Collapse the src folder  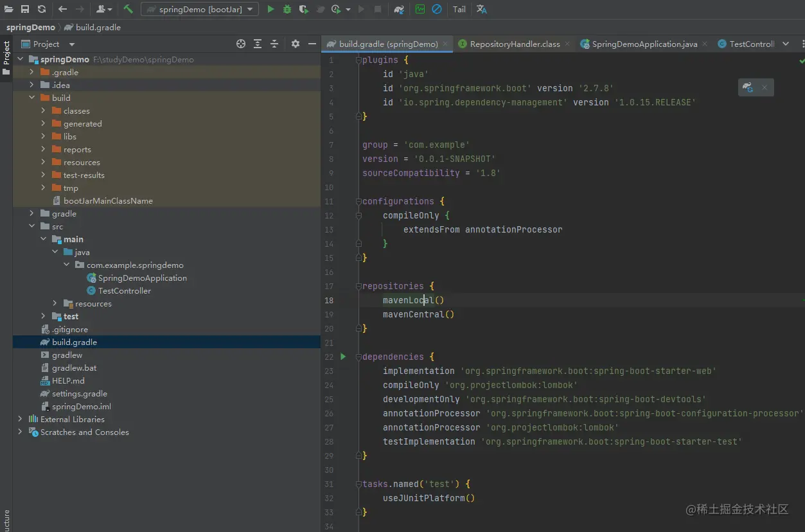tap(31, 226)
